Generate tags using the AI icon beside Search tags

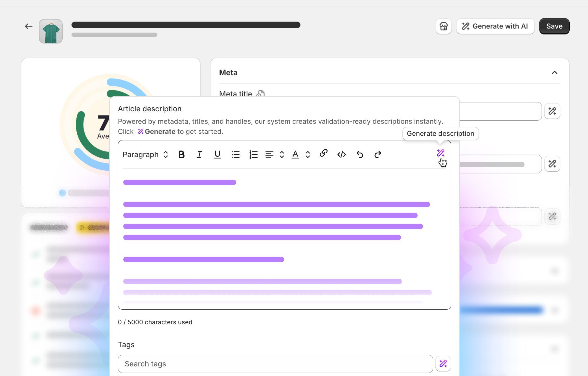click(x=443, y=364)
